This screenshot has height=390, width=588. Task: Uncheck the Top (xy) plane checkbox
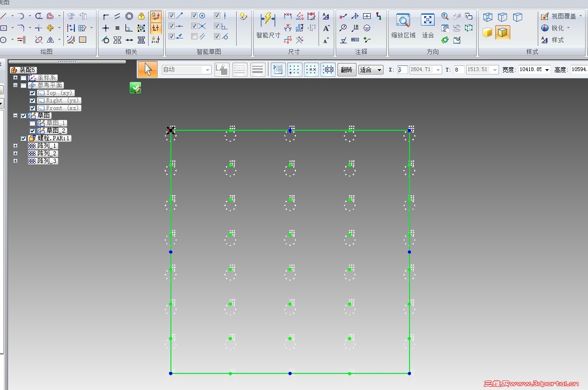point(32,93)
